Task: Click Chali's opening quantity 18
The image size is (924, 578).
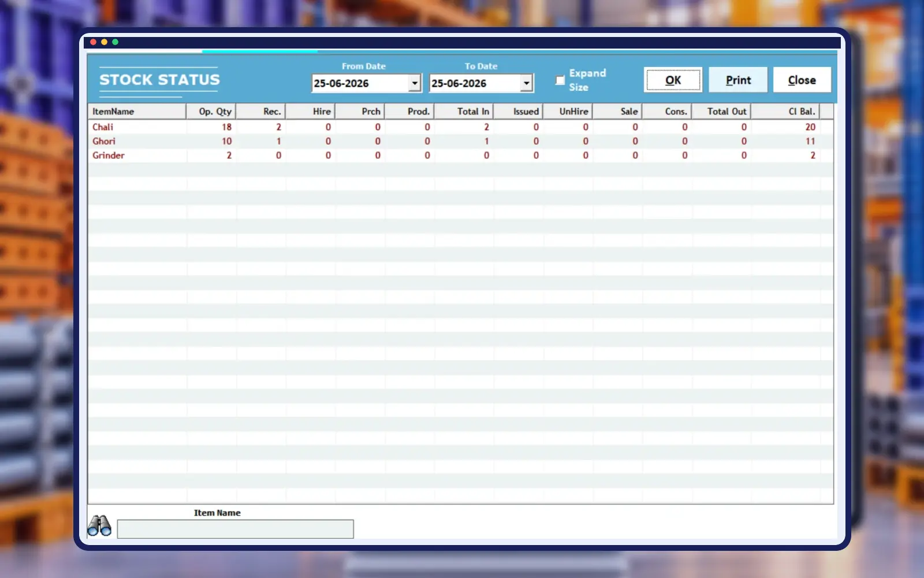Action: 226,127
